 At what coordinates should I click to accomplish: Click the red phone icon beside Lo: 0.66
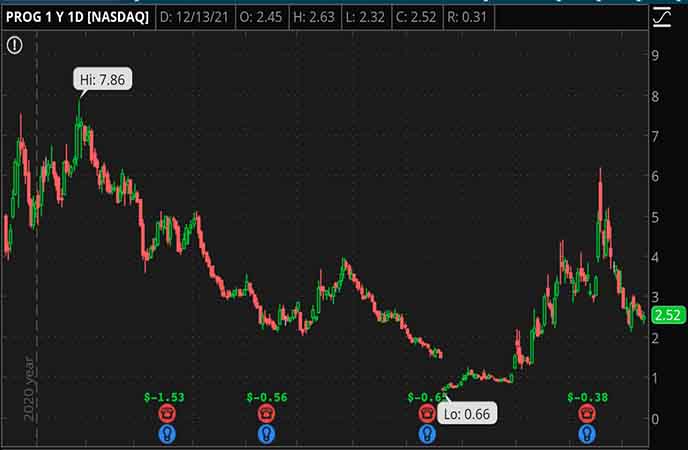click(427, 414)
